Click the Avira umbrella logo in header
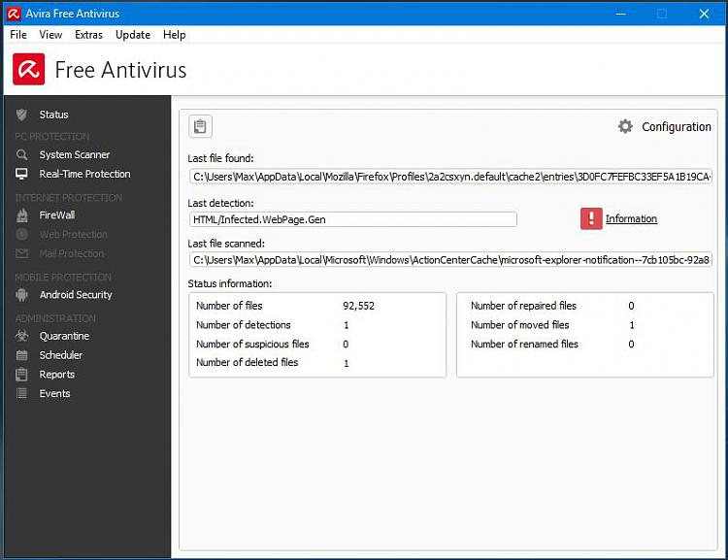This screenshot has width=728, height=560. point(29,69)
